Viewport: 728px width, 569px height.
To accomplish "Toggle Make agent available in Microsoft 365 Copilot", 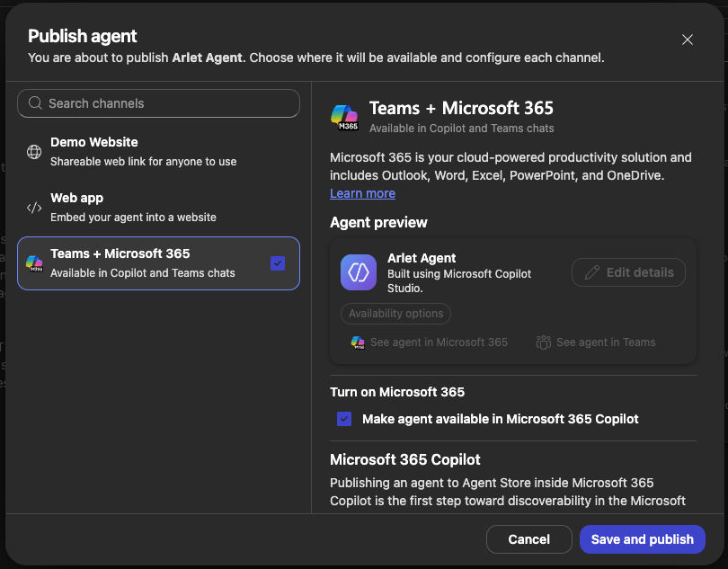I will pyautogui.click(x=344, y=419).
